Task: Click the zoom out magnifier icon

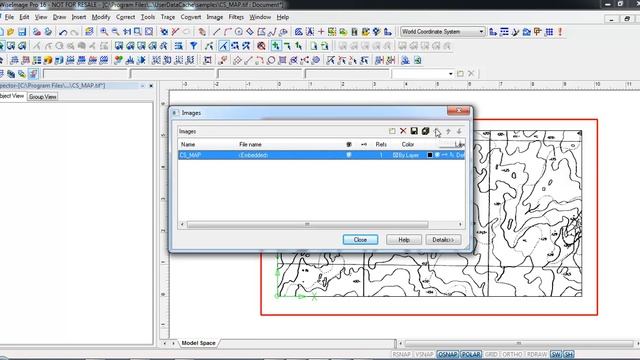Action: tap(116, 32)
